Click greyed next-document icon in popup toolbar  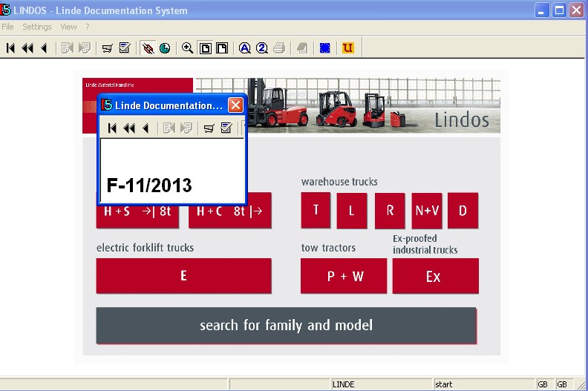[x=186, y=128]
